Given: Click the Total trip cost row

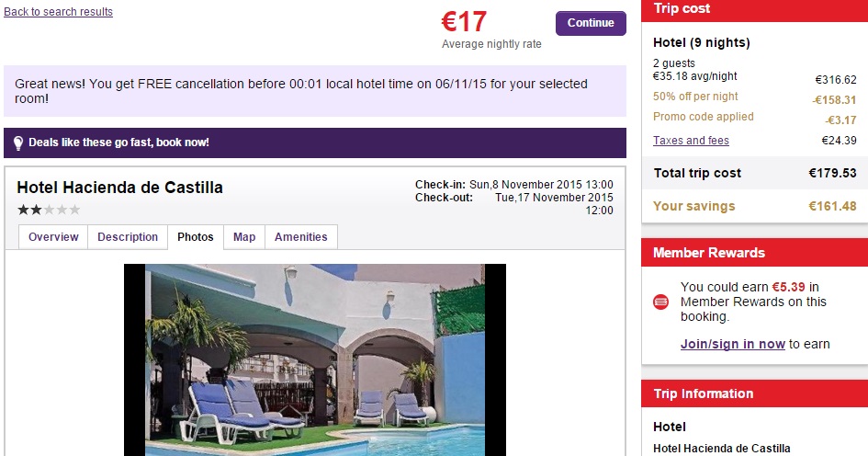Looking at the screenshot, I should [754, 173].
